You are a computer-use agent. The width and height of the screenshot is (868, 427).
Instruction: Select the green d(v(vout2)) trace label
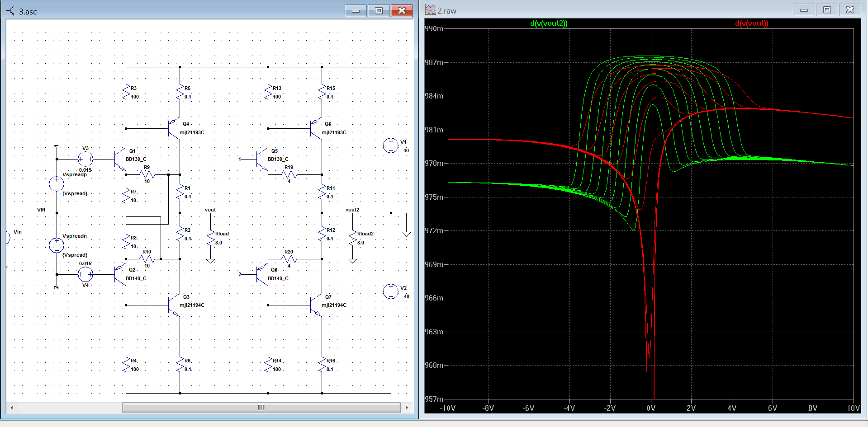pos(549,23)
